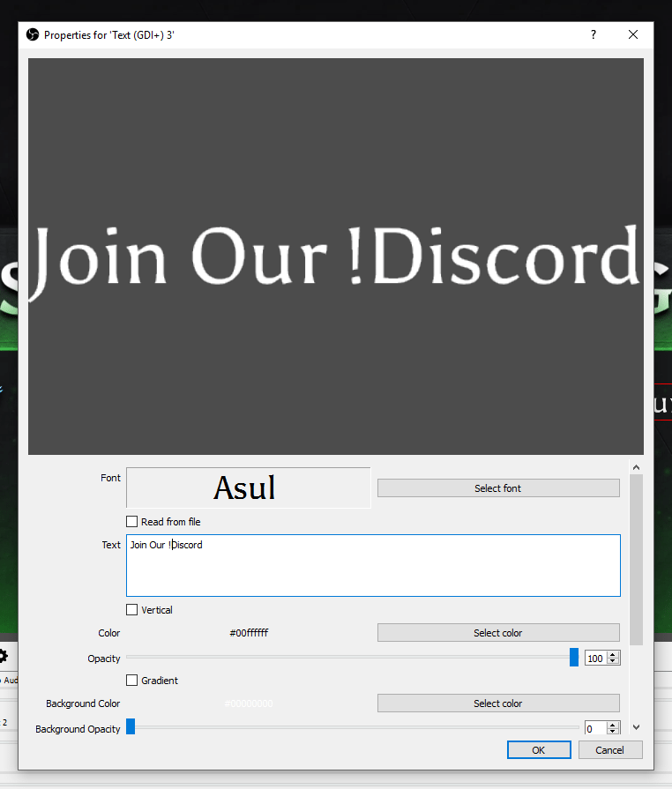This screenshot has height=789, width=672.
Task: Increase Background Opacity with the up arrow
Action: [613, 725]
